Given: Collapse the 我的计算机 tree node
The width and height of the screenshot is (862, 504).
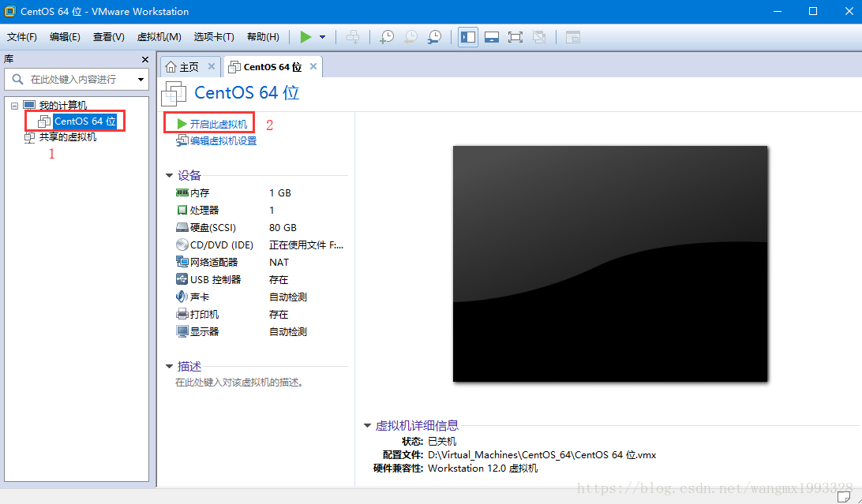Looking at the screenshot, I should tap(15, 106).
